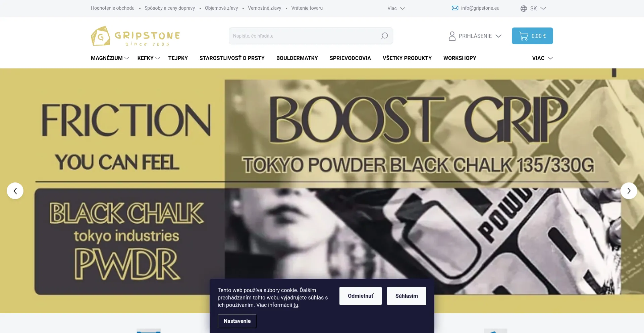Advance to next banner slide arrow
Viewport: 644px width, 333px height.
click(629, 191)
